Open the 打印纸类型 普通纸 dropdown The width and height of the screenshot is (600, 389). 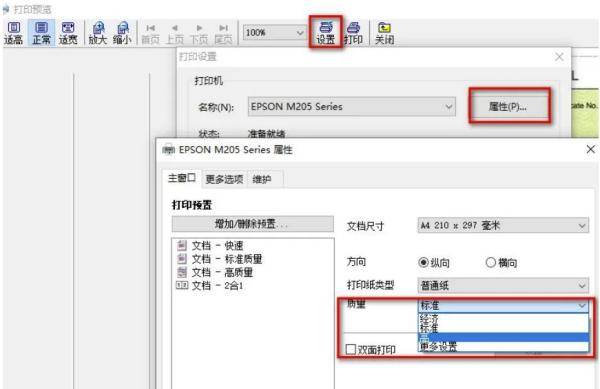click(503, 285)
